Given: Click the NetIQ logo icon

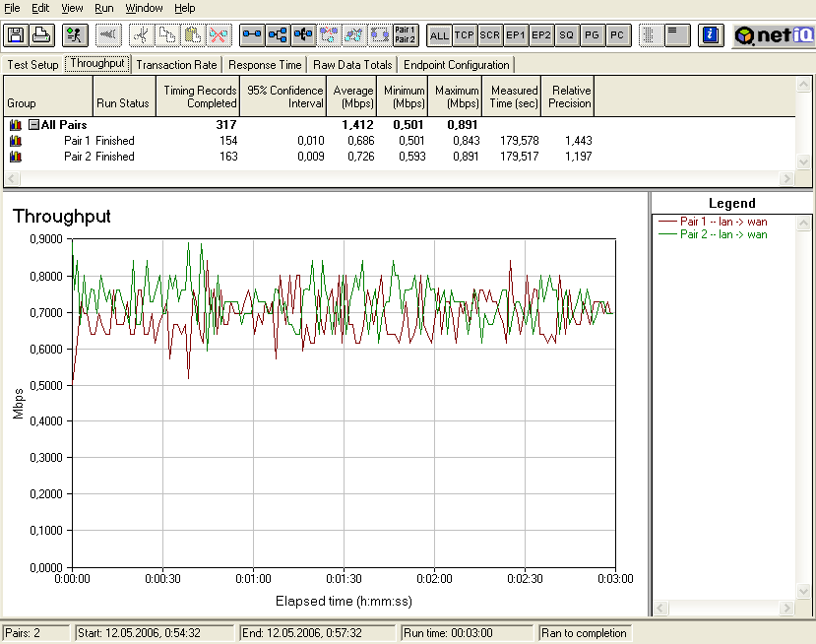Looking at the screenshot, I should [774, 35].
